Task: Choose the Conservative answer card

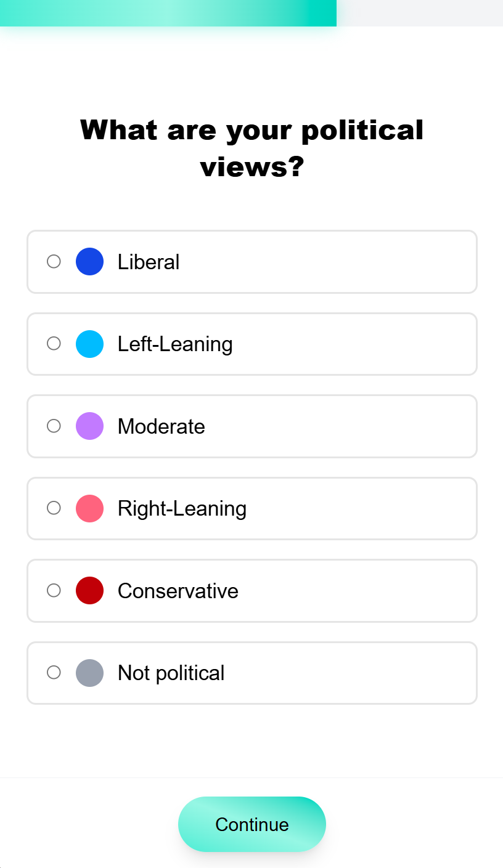Action: tap(251, 590)
